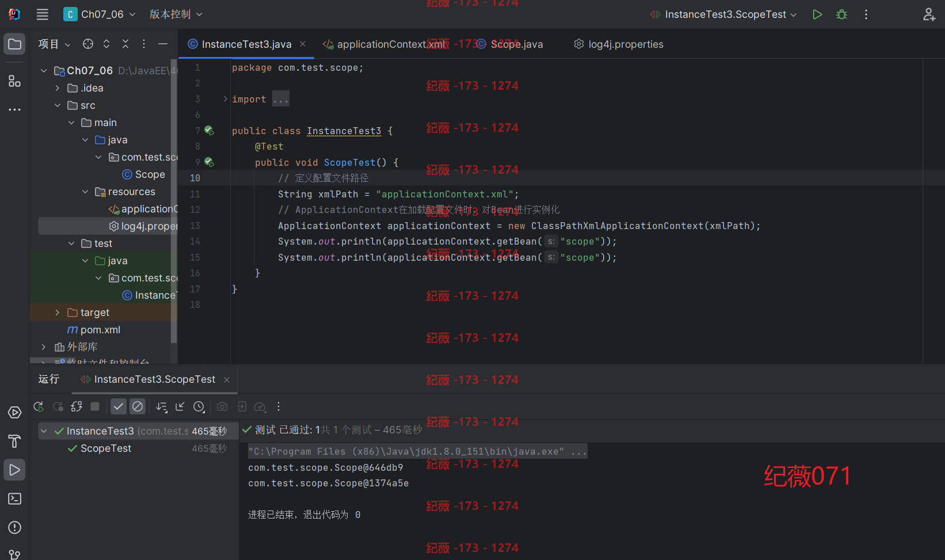Click the run gutter icon beside ScopeTest method
945x560 pixels.
coord(209,162)
